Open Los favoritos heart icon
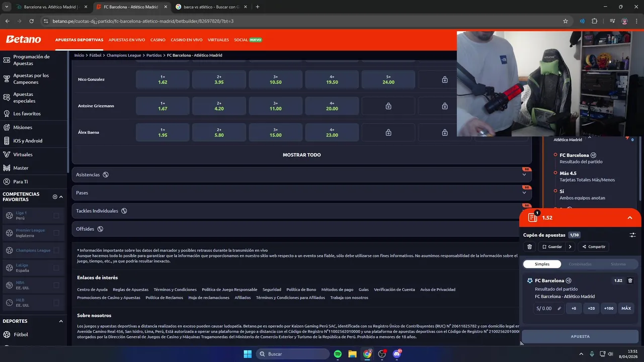Image resolution: width=644 pixels, height=362 pixels. [x=7, y=114]
